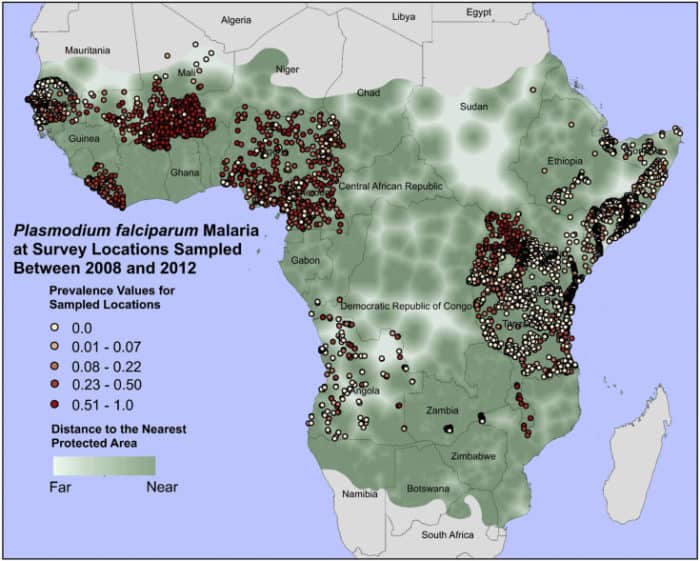Click the '0.51 - 1.0' legend text
Image resolution: width=700 pixels, height=561 pixels.
(103, 405)
